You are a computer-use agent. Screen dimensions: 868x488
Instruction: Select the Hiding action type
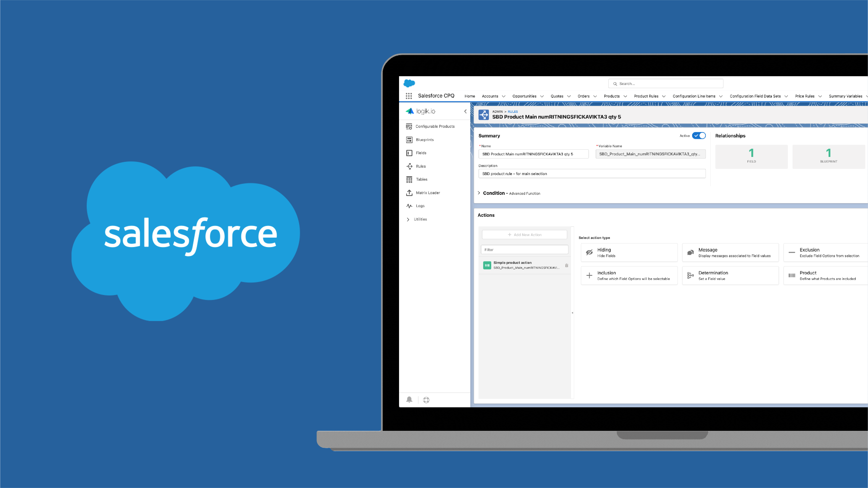pyautogui.click(x=629, y=252)
